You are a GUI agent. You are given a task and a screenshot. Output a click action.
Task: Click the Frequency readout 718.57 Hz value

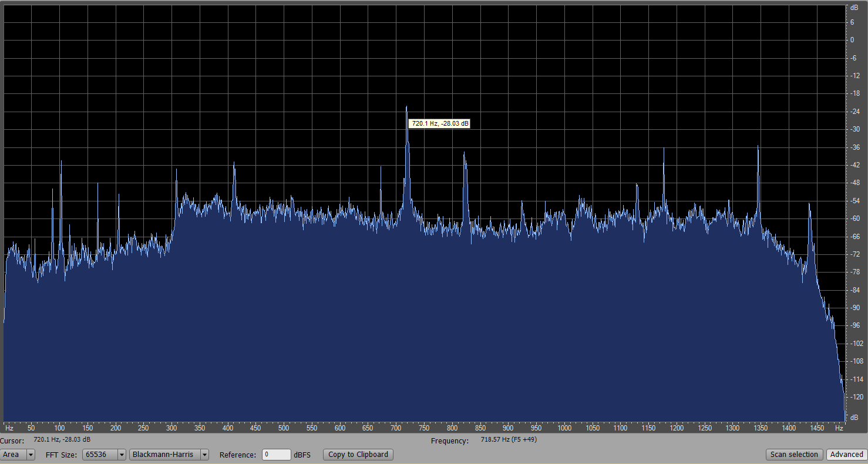[509, 440]
